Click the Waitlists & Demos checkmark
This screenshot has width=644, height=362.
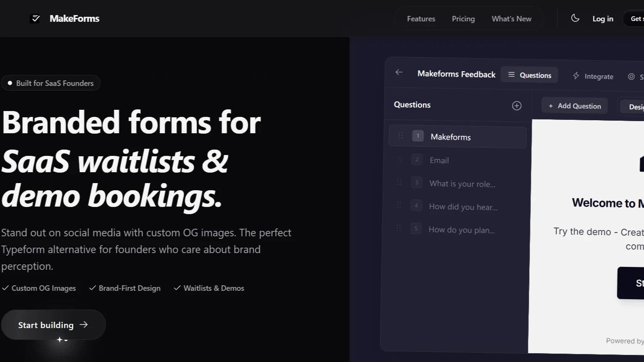click(x=177, y=288)
